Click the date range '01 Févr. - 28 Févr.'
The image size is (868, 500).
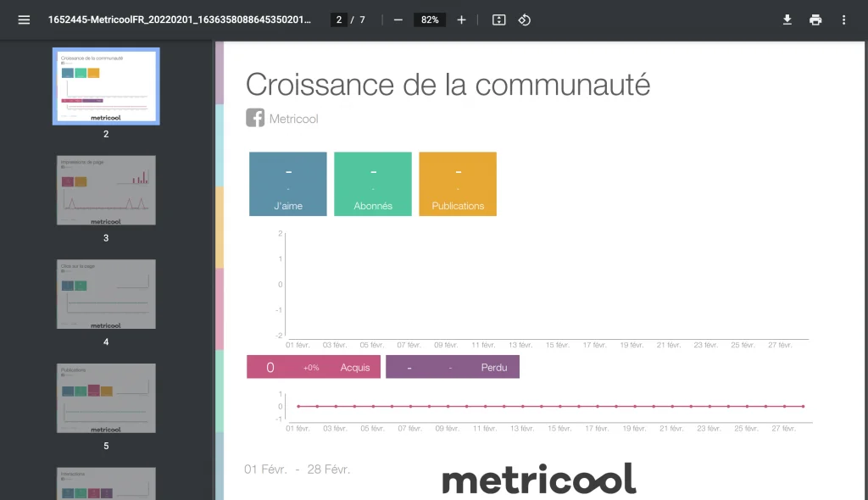298,469
